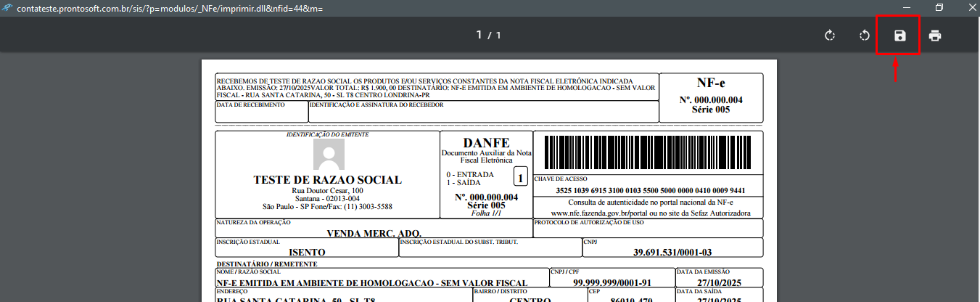
Task: Click the DANFE heading
Action: [486, 143]
